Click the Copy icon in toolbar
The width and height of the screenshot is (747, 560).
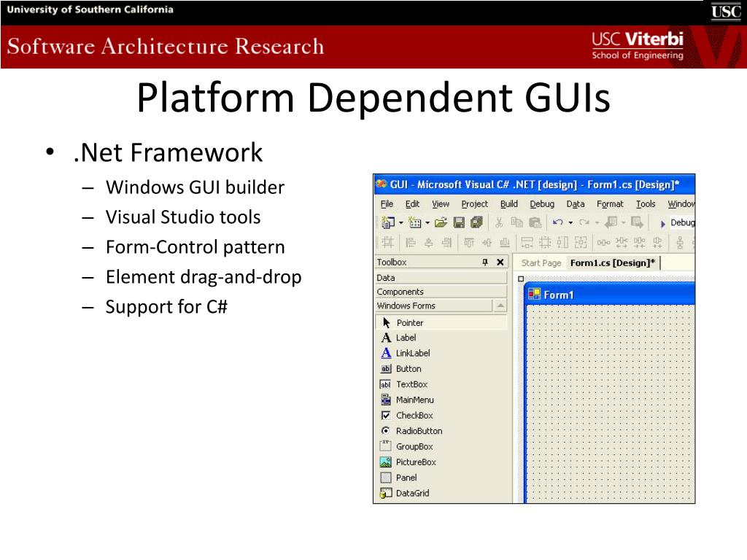517,222
